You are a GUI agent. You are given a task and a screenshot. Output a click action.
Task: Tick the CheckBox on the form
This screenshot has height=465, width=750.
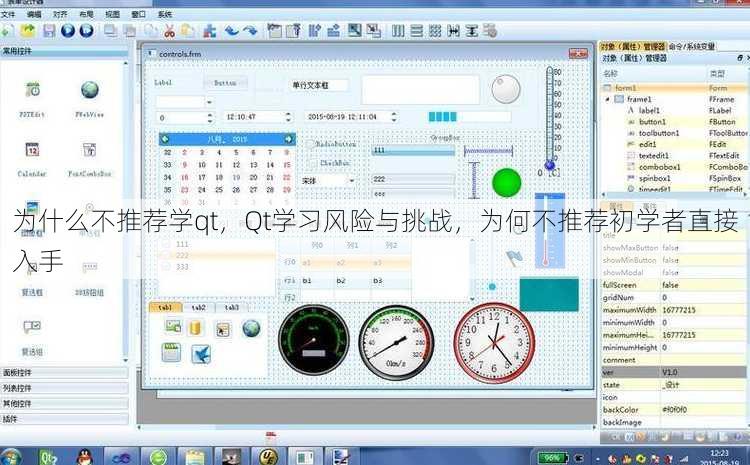(330, 163)
